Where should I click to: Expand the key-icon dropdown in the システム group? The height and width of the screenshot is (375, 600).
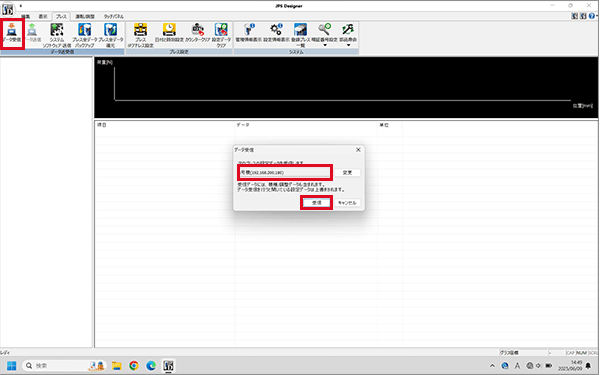click(324, 45)
